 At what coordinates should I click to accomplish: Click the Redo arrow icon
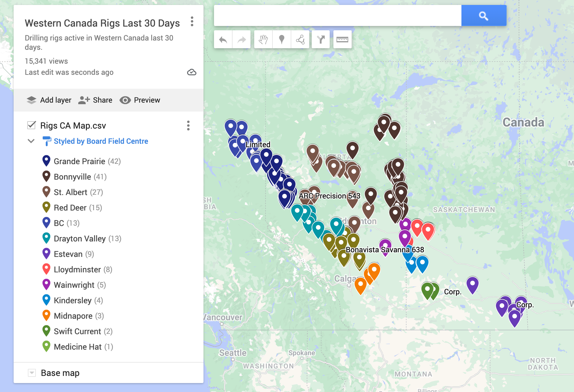pyautogui.click(x=241, y=39)
